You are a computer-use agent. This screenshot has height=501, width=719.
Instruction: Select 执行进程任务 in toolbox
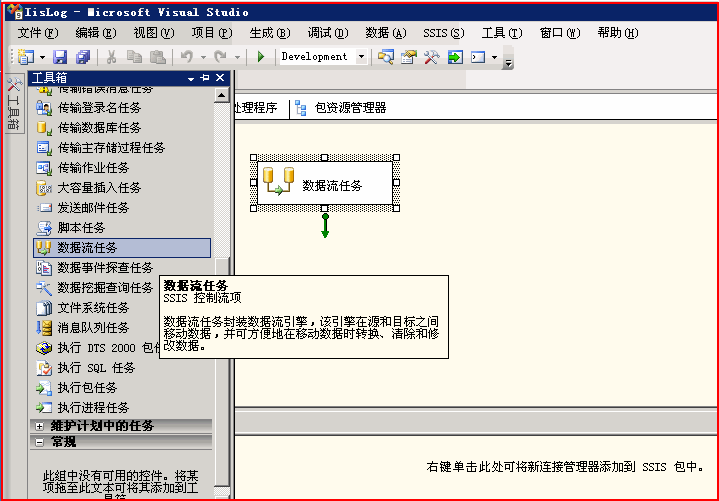click(x=122, y=407)
